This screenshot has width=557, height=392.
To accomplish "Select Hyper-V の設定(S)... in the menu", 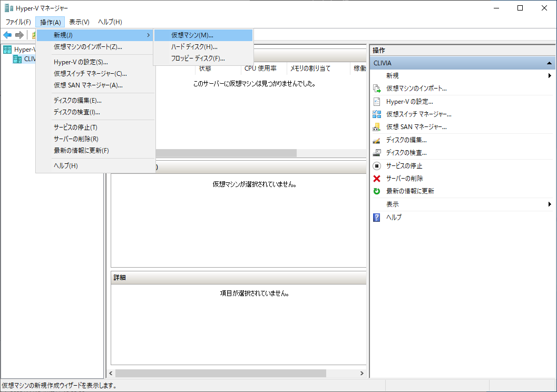I will (x=95, y=62).
